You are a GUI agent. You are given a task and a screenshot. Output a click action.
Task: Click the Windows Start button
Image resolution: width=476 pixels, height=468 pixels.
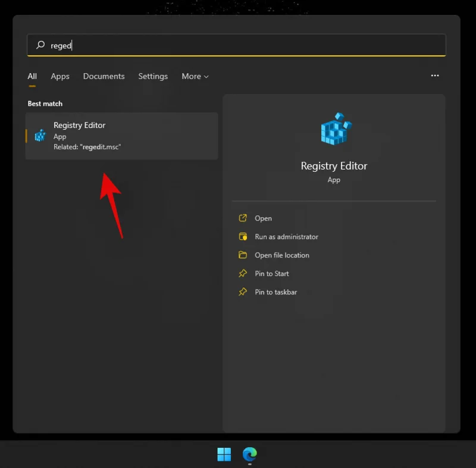(224, 454)
